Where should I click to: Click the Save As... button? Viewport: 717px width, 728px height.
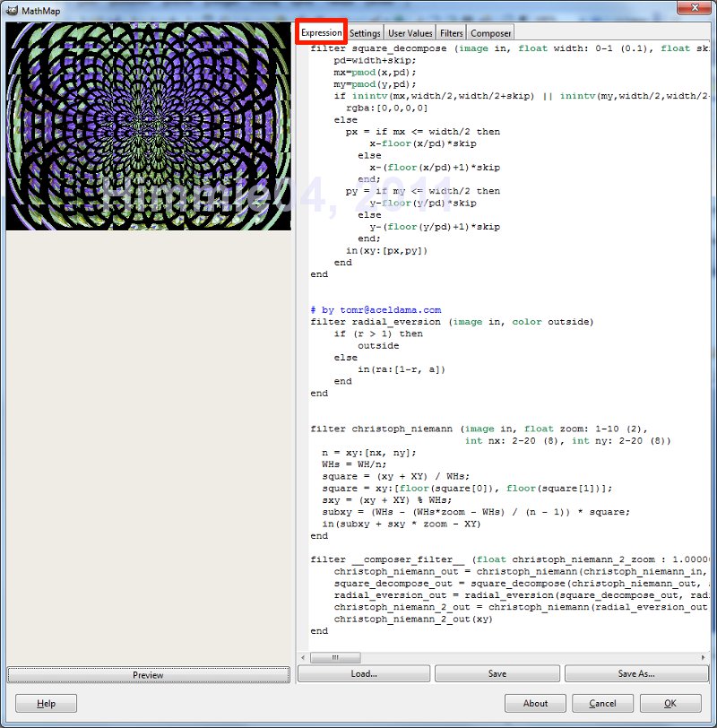636,673
